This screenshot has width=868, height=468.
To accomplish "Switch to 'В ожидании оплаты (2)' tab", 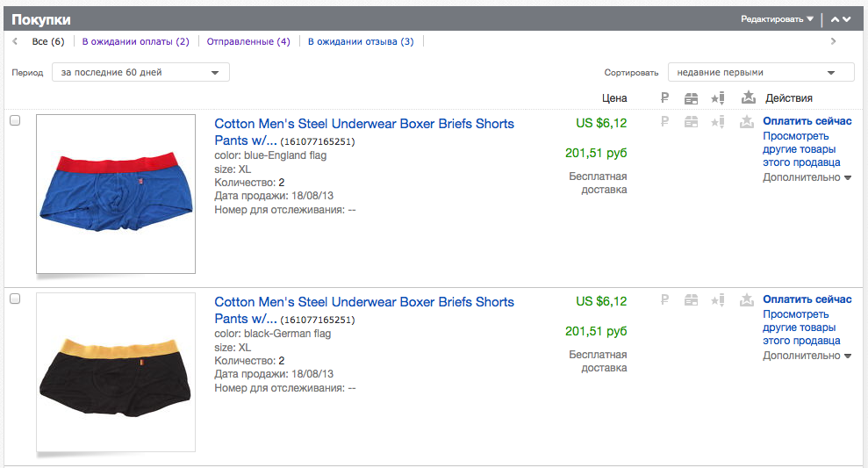I will pyautogui.click(x=136, y=41).
